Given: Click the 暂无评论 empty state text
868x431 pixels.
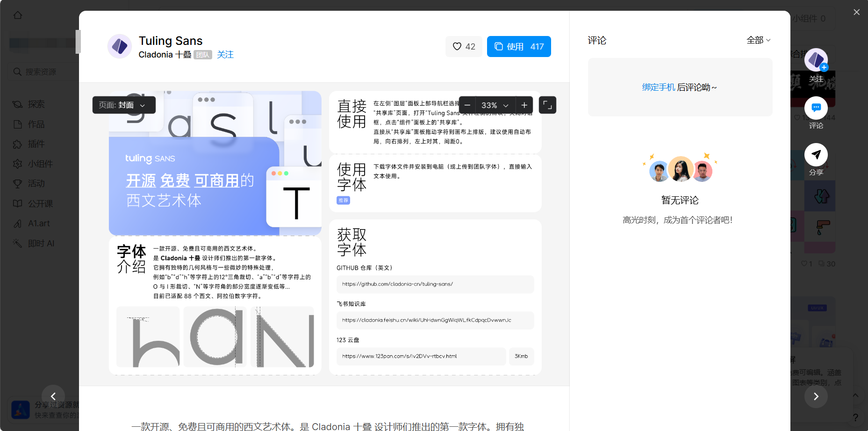Looking at the screenshot, I should 680,201.
